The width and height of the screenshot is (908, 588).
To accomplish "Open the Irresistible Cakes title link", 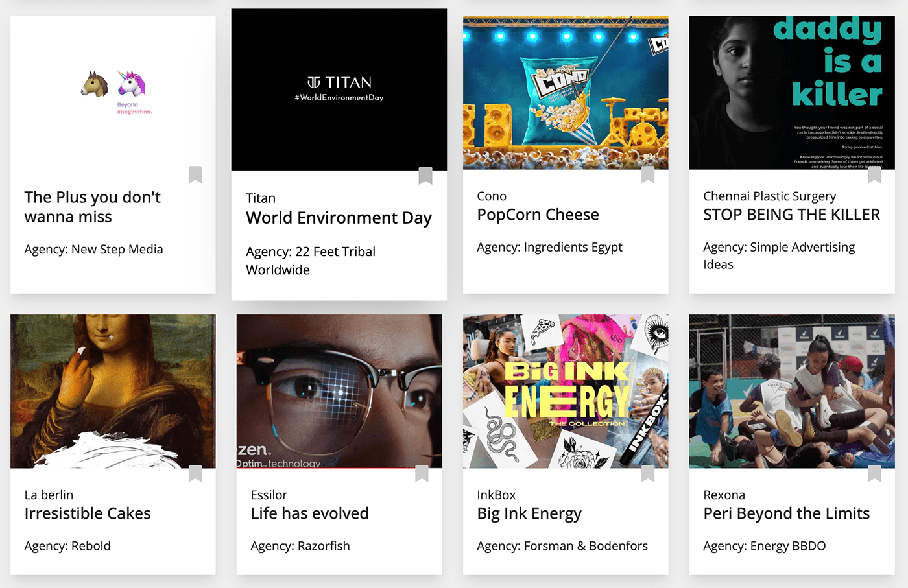I will (88, 513).
